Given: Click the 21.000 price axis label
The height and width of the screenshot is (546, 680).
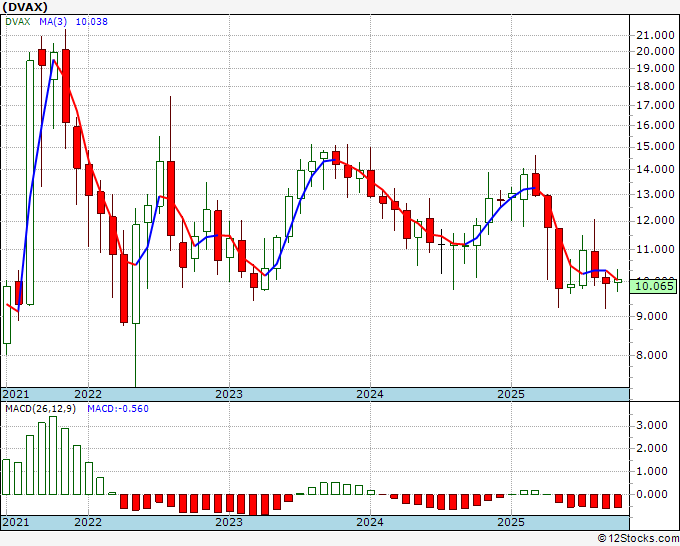Looking at the screenshot, I should (655, 36).
